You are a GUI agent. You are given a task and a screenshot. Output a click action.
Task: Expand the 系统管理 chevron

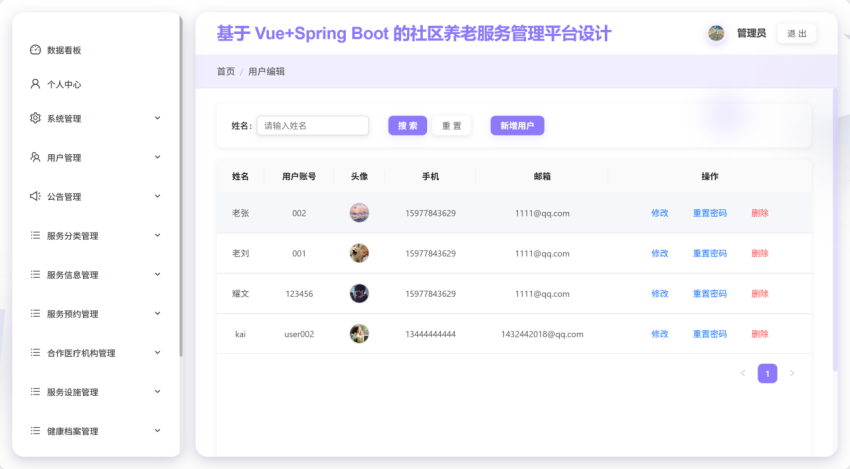[x=157, y=118]
